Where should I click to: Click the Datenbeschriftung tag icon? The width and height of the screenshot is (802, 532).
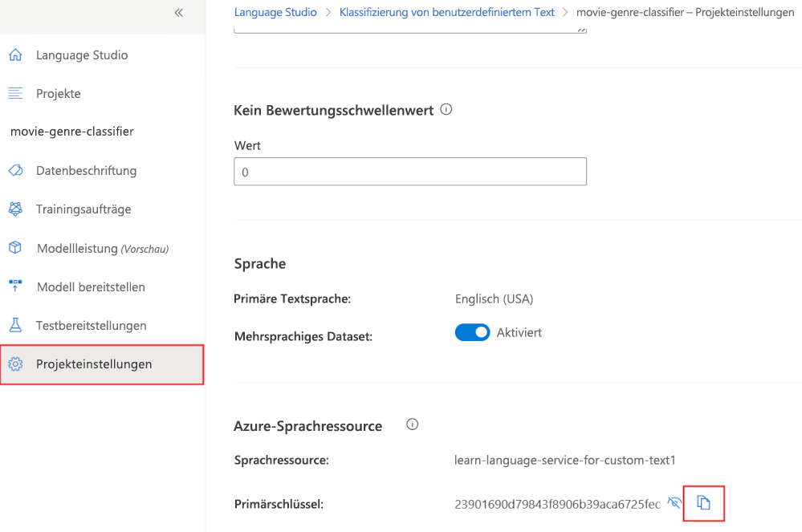coord(15,171)
